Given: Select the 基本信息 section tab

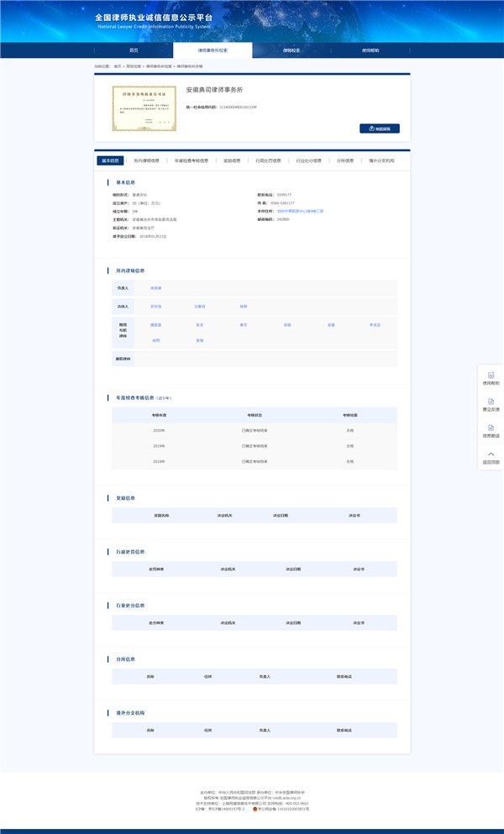Looking at the screenshot, I should 111,160.
